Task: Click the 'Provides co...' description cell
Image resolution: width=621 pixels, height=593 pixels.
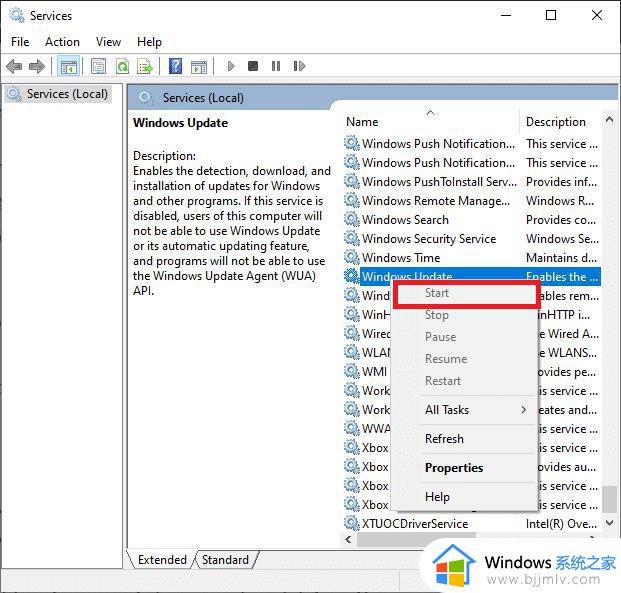Action: (x=560, y=219)
